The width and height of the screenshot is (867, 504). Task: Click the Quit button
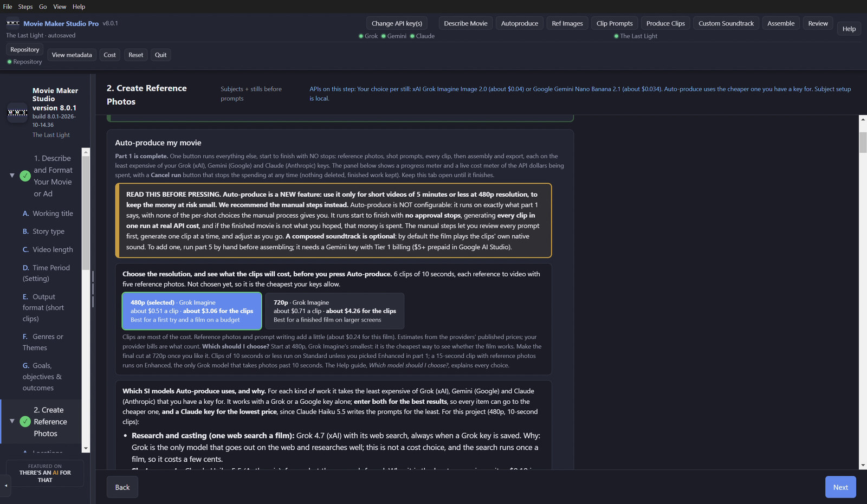[x=161, y=55]
